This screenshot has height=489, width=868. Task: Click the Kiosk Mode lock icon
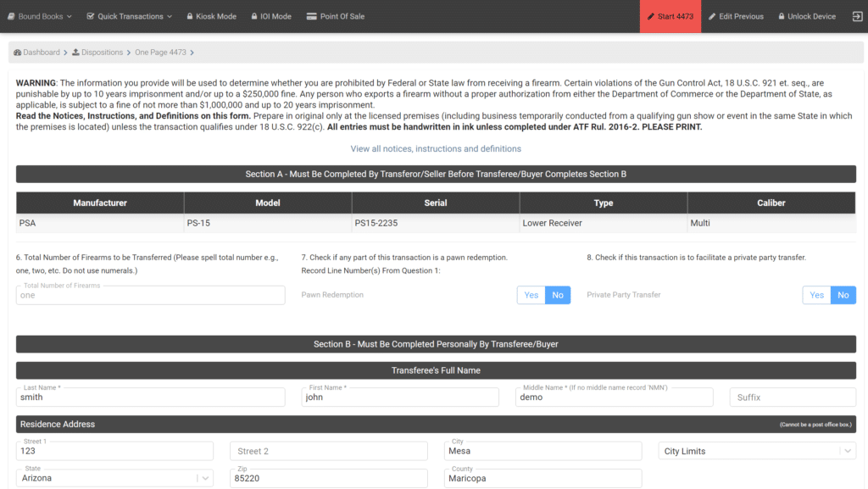tap(191, 15)
